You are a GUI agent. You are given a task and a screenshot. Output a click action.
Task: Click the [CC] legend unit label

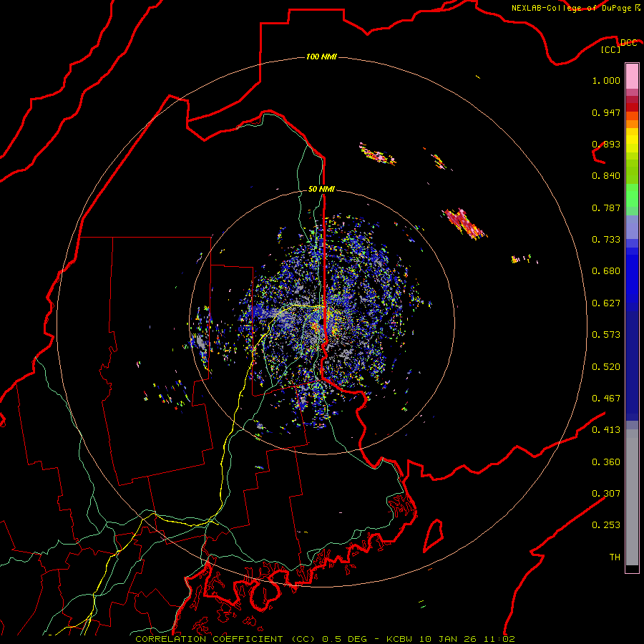click(611, 49)
